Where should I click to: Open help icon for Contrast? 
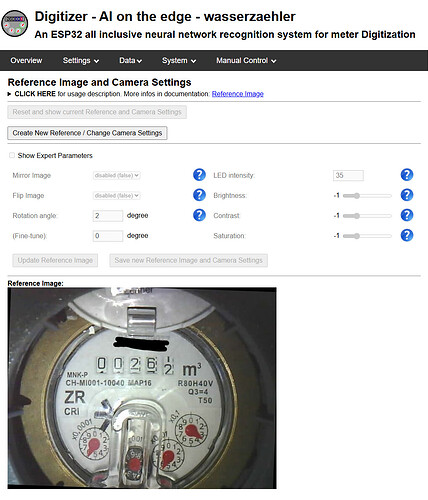click(407, 215)
